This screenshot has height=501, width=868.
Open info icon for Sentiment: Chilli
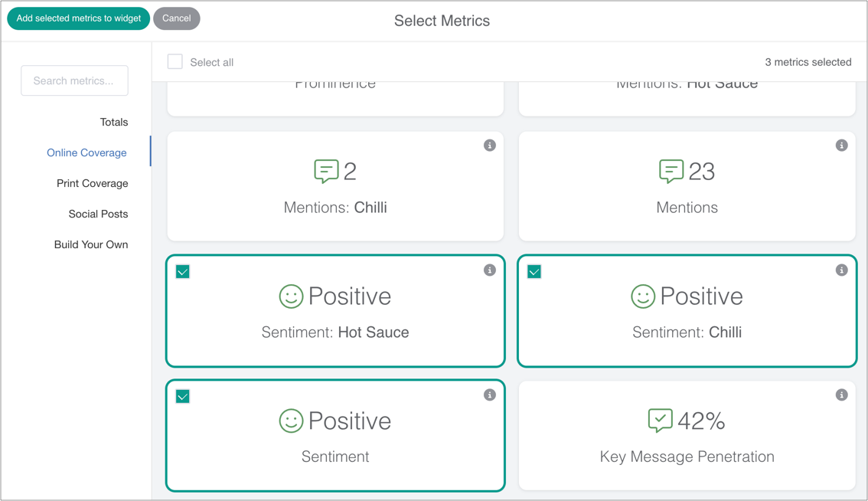tap(841, 270)
